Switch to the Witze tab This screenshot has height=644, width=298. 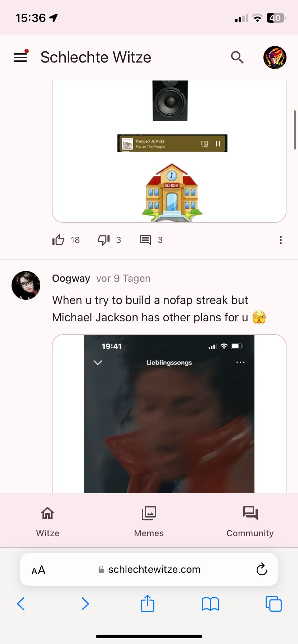tap(48, 521)
